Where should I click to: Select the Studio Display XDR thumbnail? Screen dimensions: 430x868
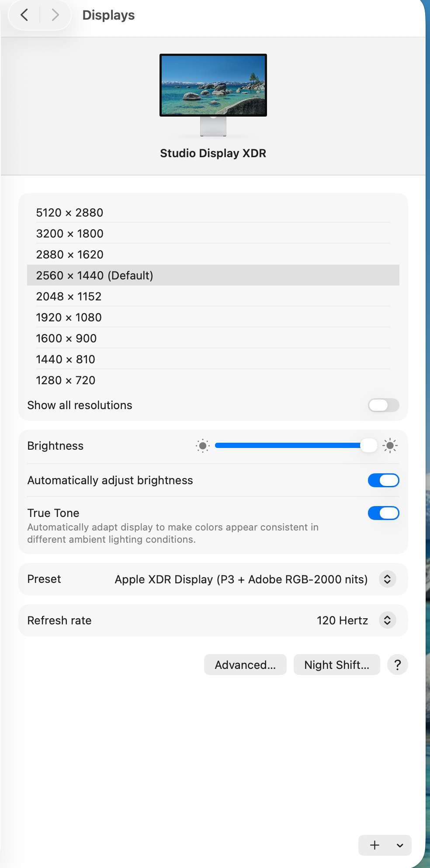point(213,94)
